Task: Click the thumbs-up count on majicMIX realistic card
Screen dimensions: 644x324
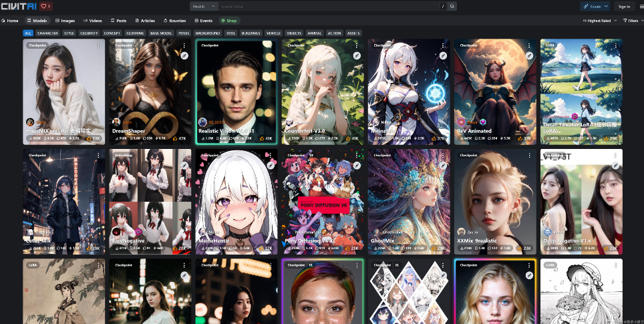Action: coord(94,139)
